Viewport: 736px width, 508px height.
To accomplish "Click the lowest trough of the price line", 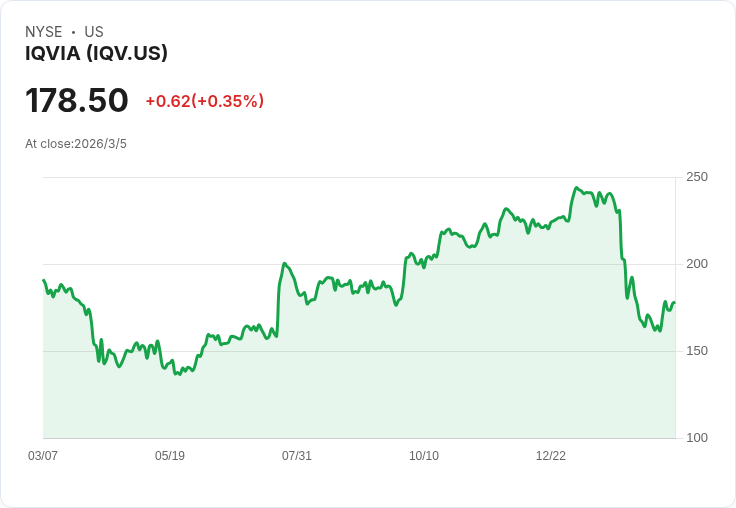I will (x=177, y=374).
